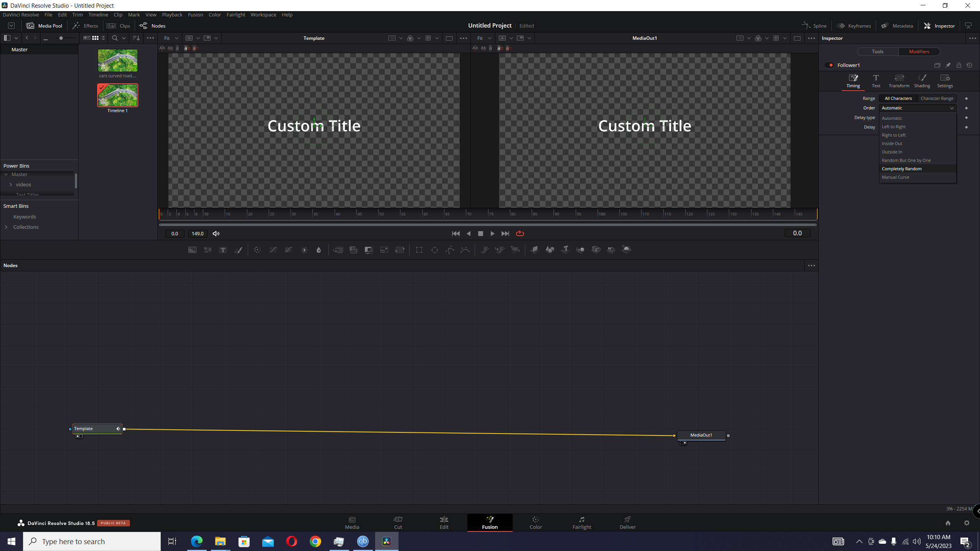Add a Text+ node from toolbar
The height and width of the screenshot is (551, 980).
tap(223, 250)
